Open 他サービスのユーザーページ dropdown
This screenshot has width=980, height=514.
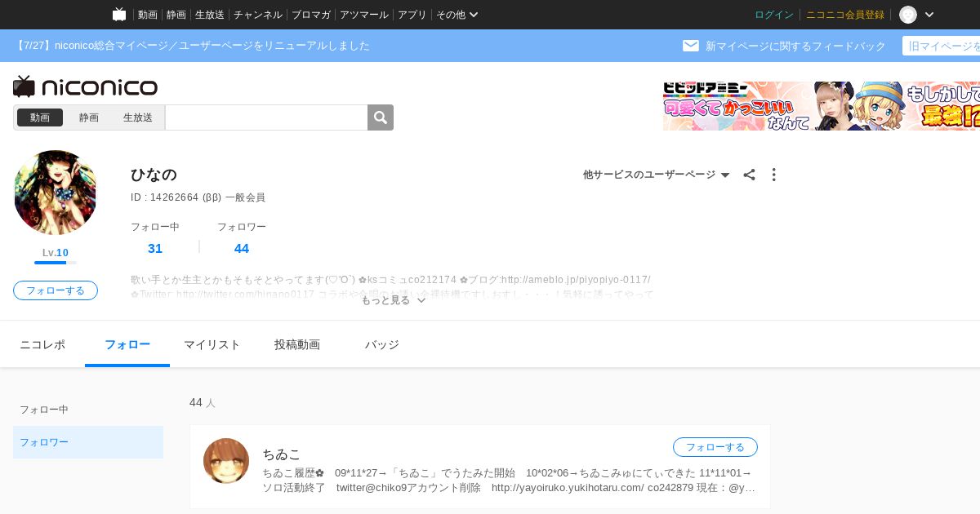(x=657, y=175)
